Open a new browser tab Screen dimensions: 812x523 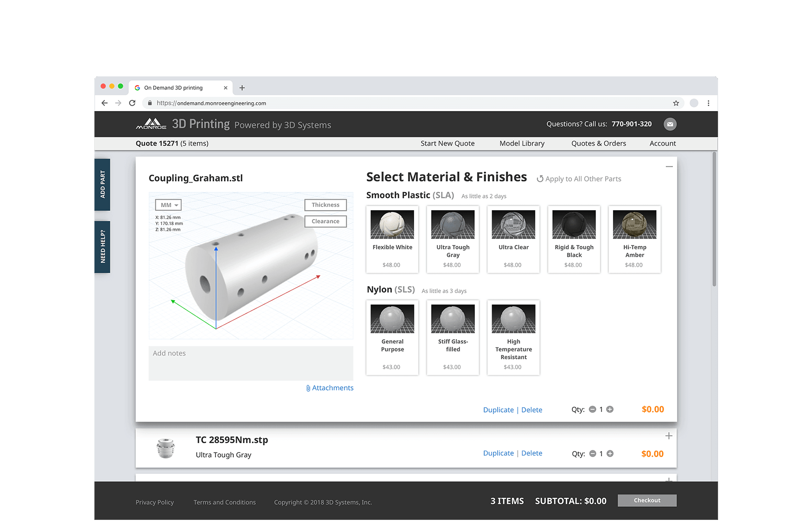point(242,88)
